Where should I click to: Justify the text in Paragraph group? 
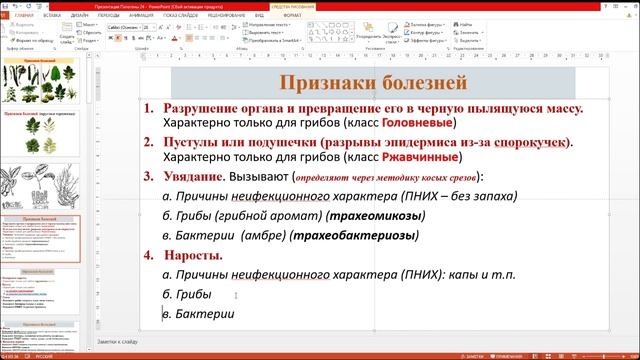click(212, 38)
